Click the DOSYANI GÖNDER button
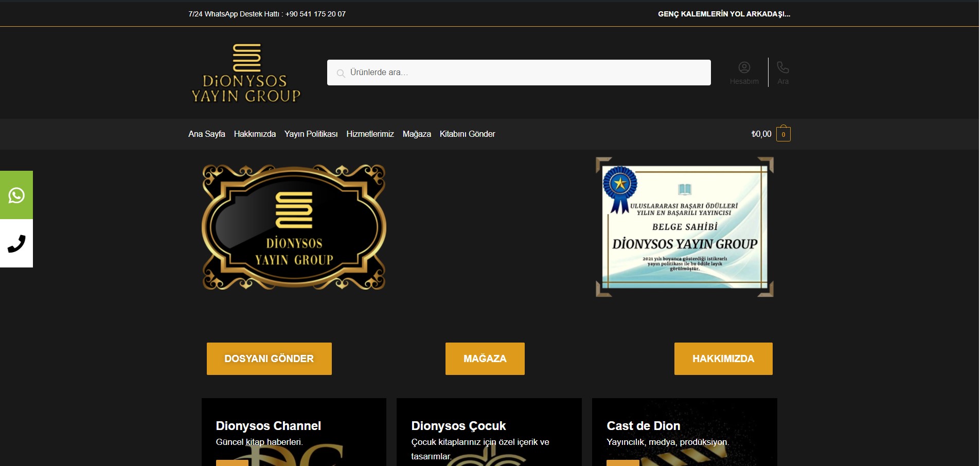This screenshot has height=466, width=980. (269, 359)
